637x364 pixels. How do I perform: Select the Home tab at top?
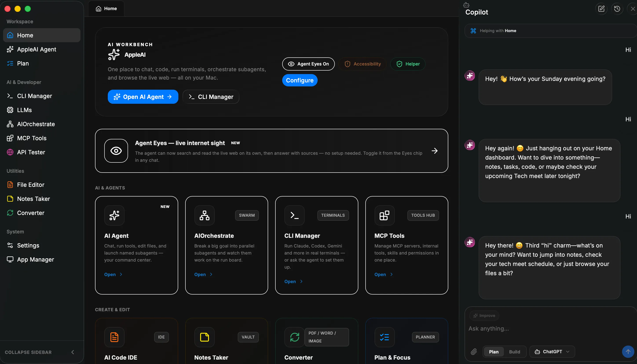point(106,9)
